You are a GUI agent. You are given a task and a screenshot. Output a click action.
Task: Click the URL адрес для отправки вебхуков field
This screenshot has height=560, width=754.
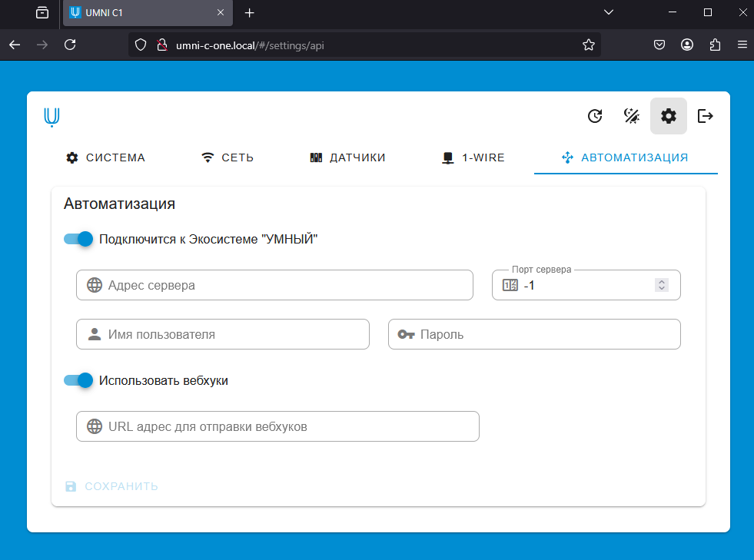point(277,426)
